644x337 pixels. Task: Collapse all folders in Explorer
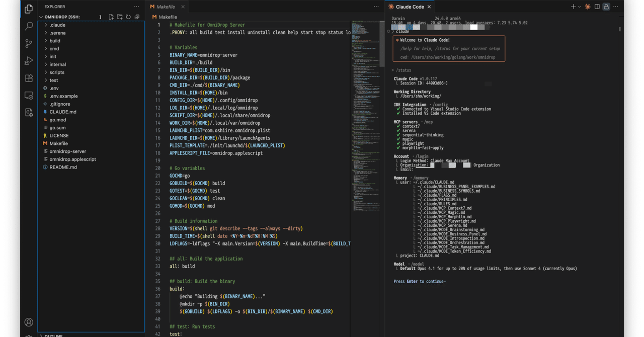[x=137, y=17]
